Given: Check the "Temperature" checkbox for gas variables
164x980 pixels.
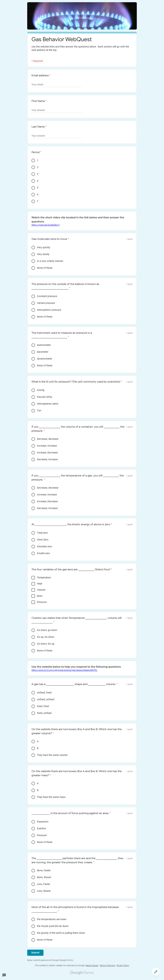Looking at the screenshot, I should click(x=34, y=577).
